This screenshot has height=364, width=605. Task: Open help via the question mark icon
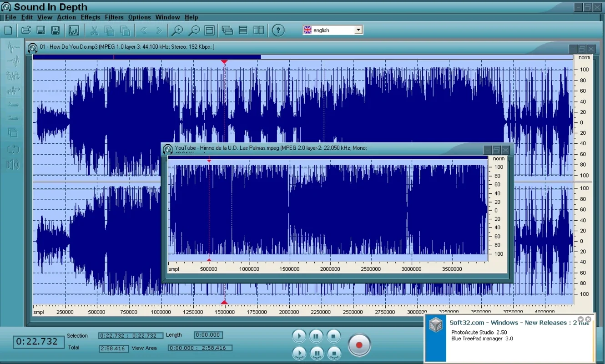coord(278,30)
